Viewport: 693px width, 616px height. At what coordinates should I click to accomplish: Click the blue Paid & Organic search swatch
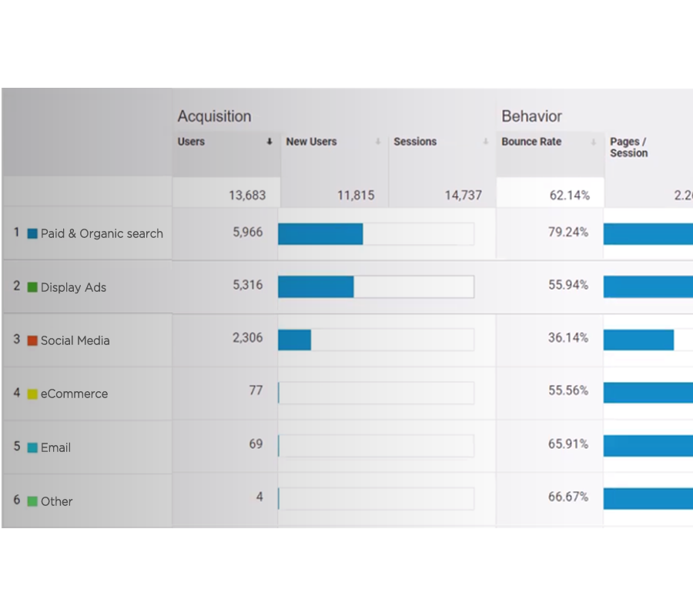click(x=32, y=233)
